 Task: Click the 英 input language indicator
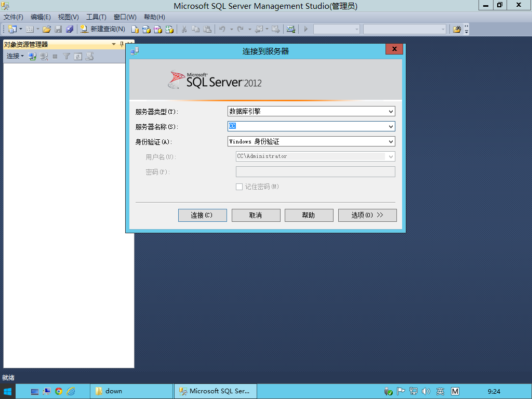tap(441, 392)
